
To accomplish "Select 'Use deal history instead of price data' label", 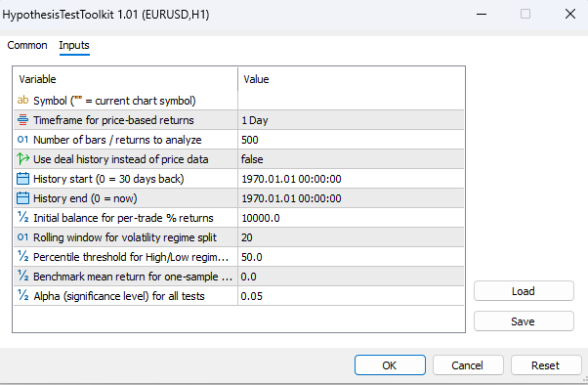I will 121,159.
